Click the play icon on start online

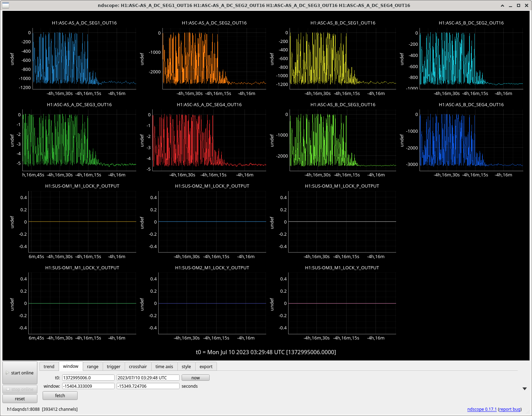click(7, 373)
